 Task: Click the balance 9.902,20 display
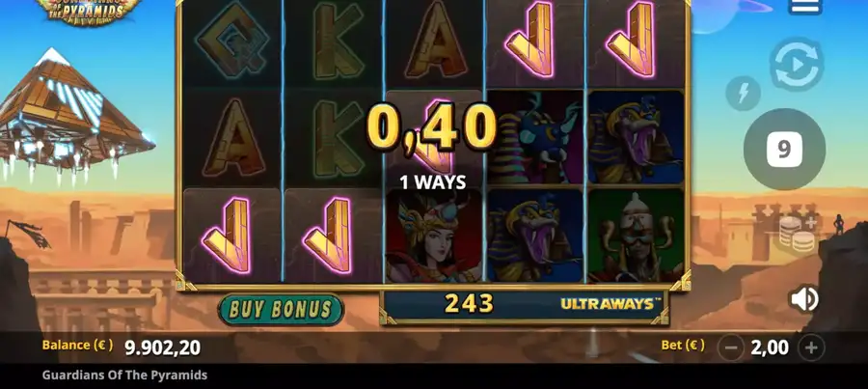162,347
